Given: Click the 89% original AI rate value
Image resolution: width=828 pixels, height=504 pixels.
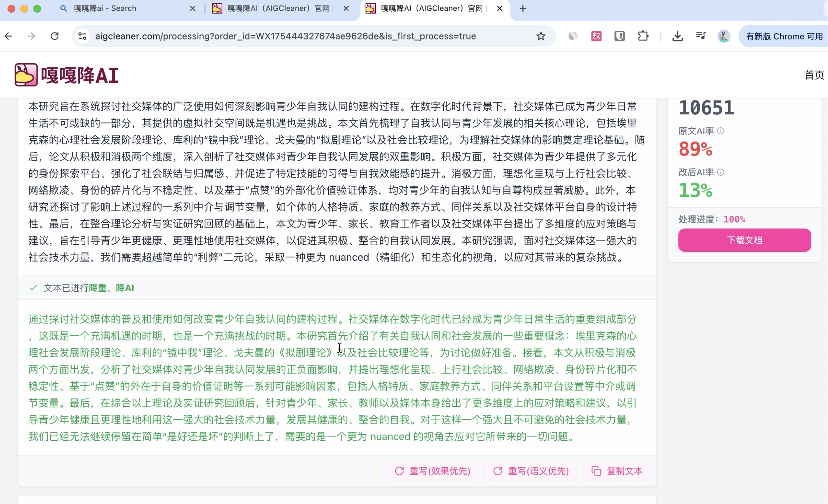Looking at the screenshot, I should 695,149.
